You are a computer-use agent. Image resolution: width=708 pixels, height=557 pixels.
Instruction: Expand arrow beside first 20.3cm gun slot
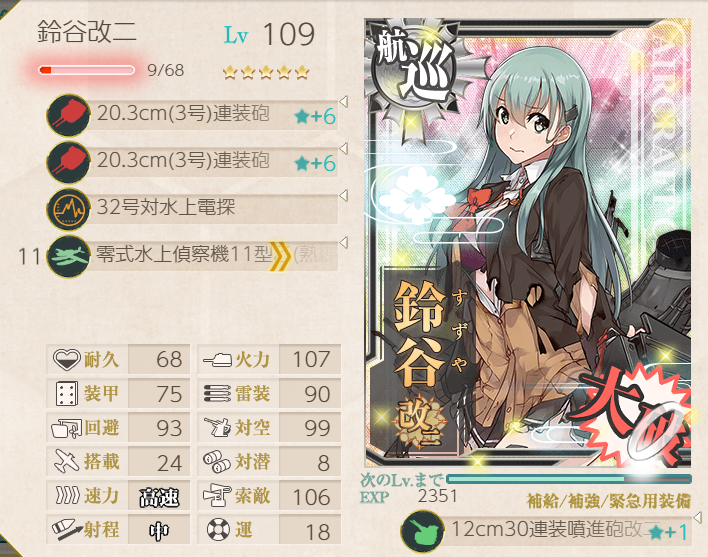(x=344, y=102)
